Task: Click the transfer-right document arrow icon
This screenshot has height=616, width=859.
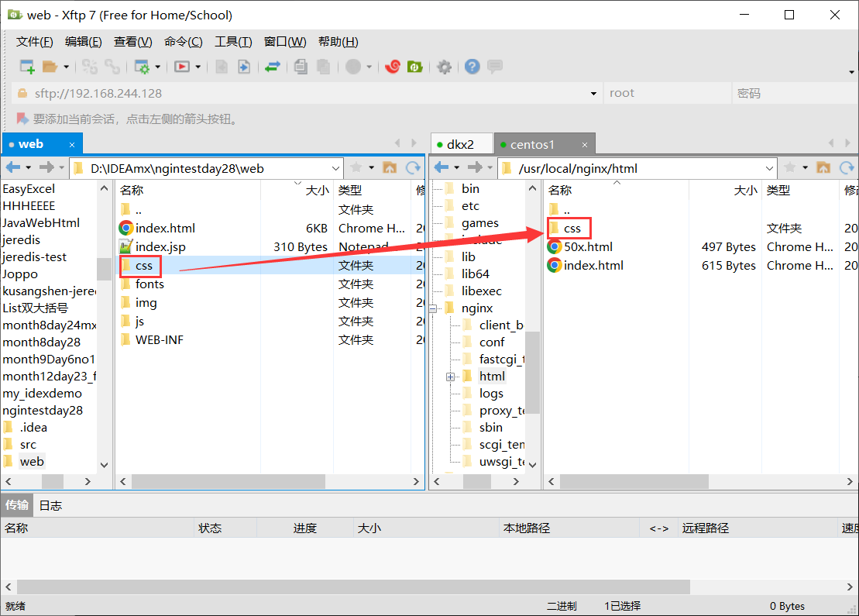Action: click(x=244, y=67)
